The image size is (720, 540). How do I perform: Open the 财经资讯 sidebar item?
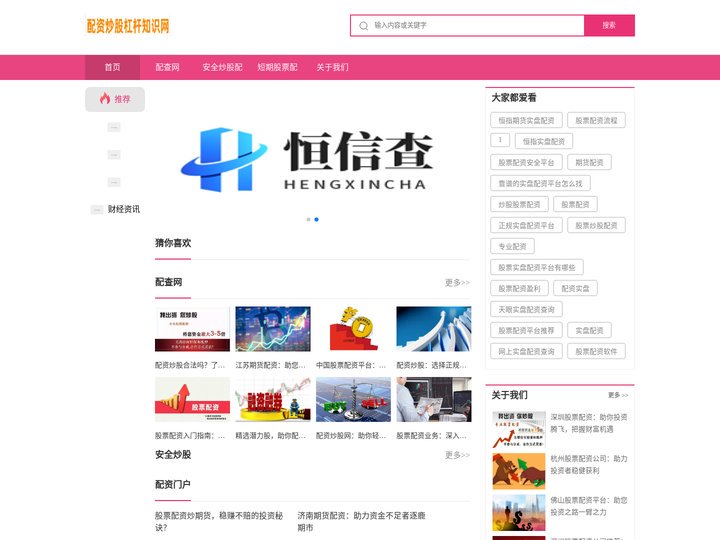click(124, 209)
